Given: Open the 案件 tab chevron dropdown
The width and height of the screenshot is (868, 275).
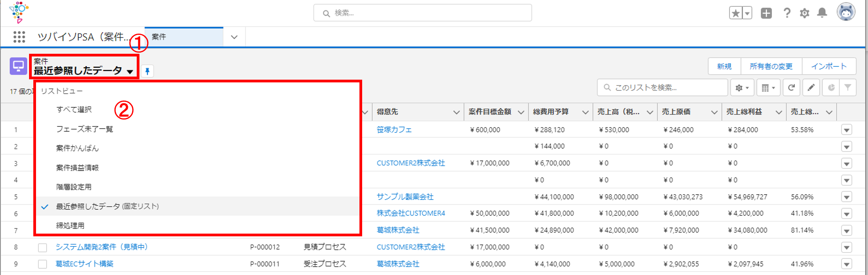Looking at the screenshot, I should tap(234, 37).
